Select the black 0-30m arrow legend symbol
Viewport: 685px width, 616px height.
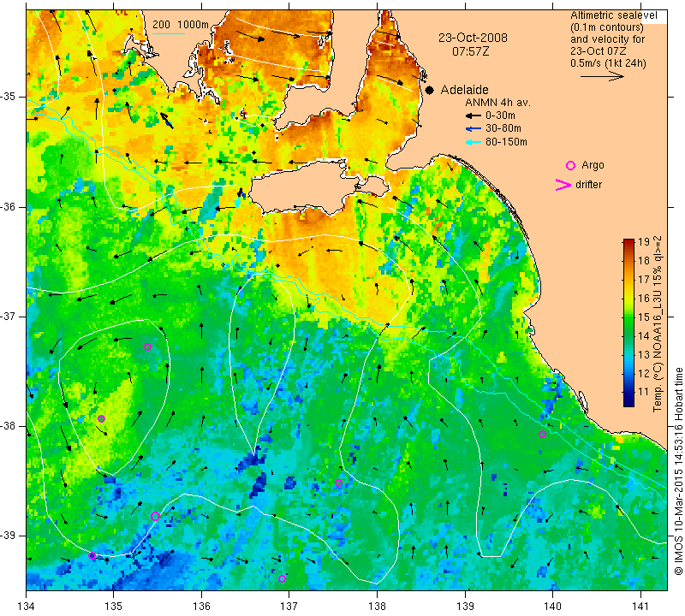[x=474, y=115]
